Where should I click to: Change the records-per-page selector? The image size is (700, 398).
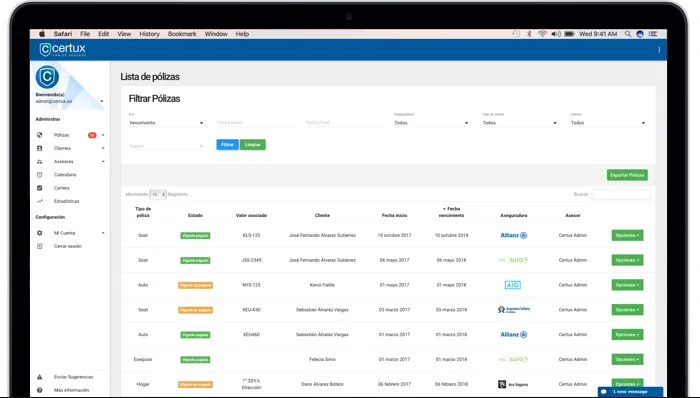click(x=158, y=195)
